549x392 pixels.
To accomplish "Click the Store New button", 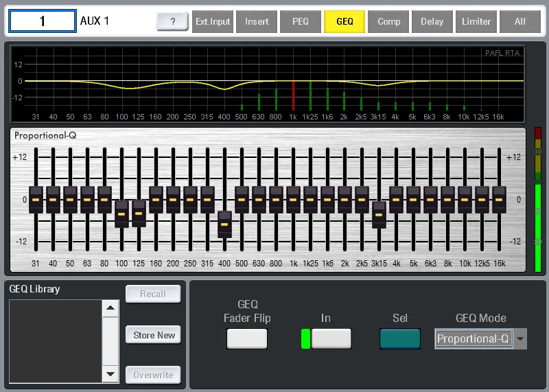I will pyautogui.click(x=153, y=335).
